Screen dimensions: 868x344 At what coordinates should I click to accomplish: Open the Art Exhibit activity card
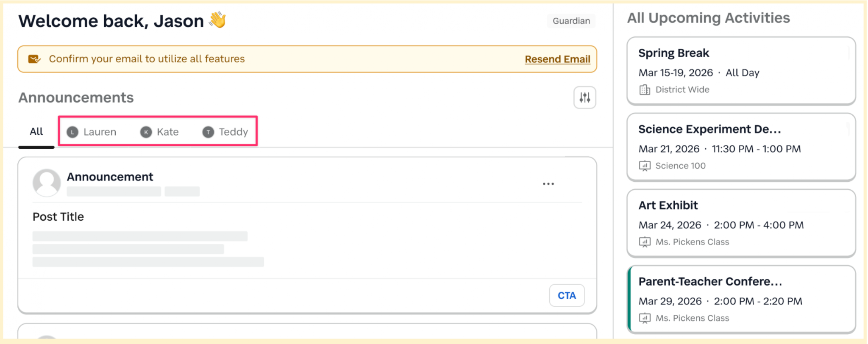pos(741,223)
